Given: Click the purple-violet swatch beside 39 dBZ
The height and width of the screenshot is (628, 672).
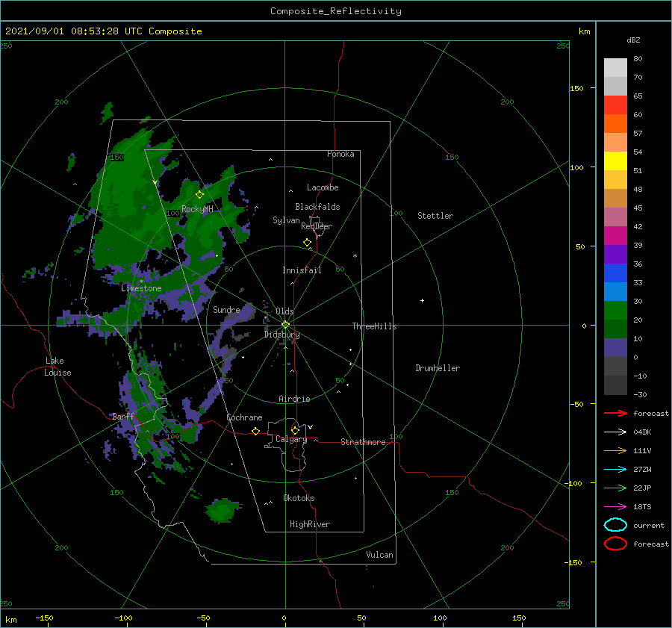Looking at the screenshot, I should click(615, 254).
